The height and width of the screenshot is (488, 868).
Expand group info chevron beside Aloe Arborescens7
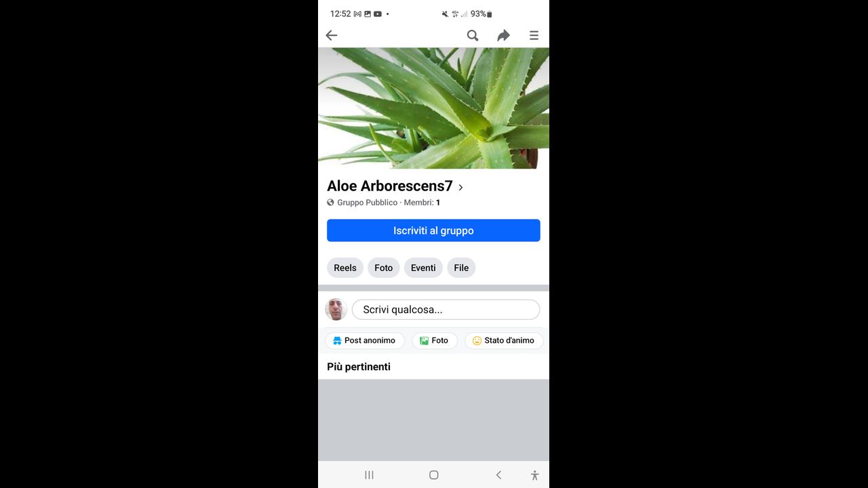point(461,187)
